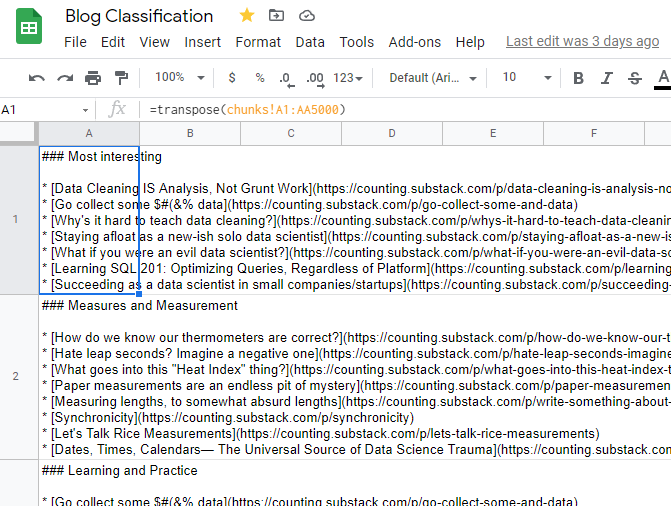The image size is (671, 506).
Task: Click the Undo arrow in toolbar
Action: coord(37,78)
